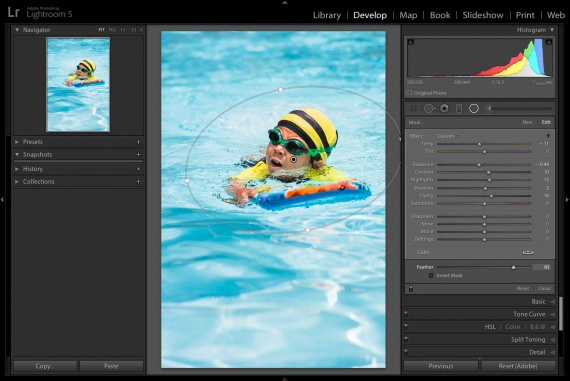570x381 pixels.
Task: Hide the right panel group arrow
Action: click(567, 199)
